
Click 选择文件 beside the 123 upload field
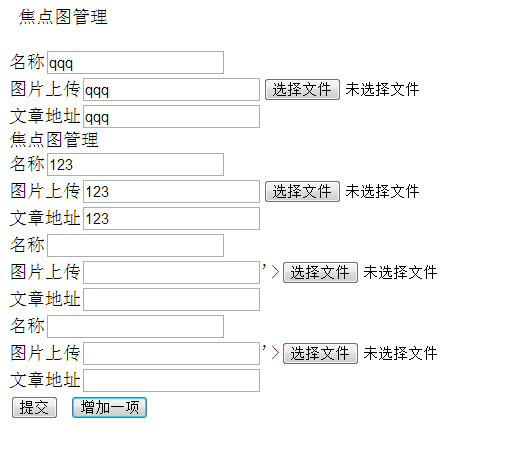coord(302,191)
